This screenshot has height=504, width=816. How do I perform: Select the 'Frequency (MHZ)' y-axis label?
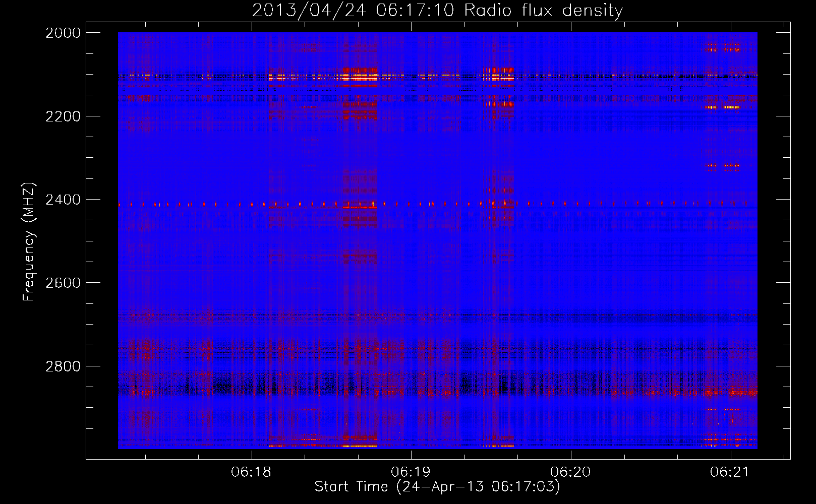coord(29,242)
